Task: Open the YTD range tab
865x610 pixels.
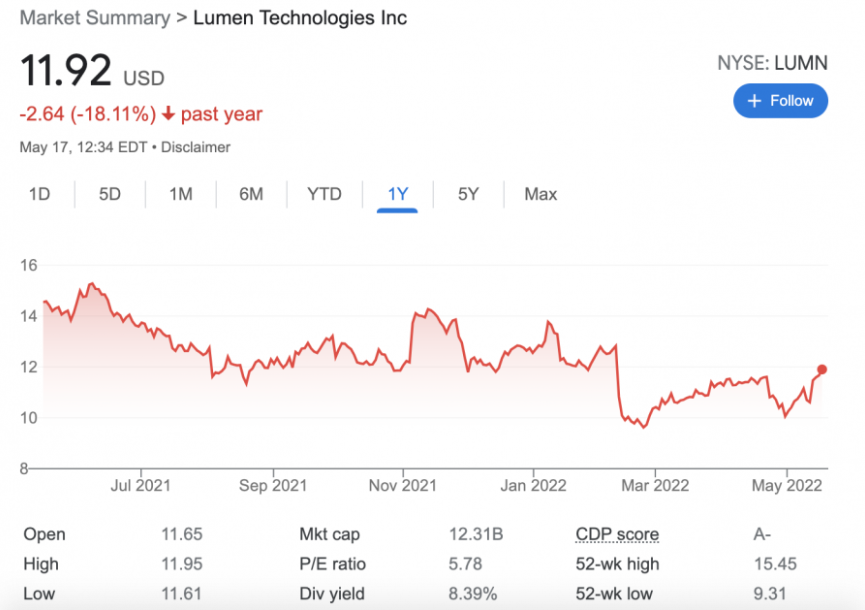Action: pos(324,194)
